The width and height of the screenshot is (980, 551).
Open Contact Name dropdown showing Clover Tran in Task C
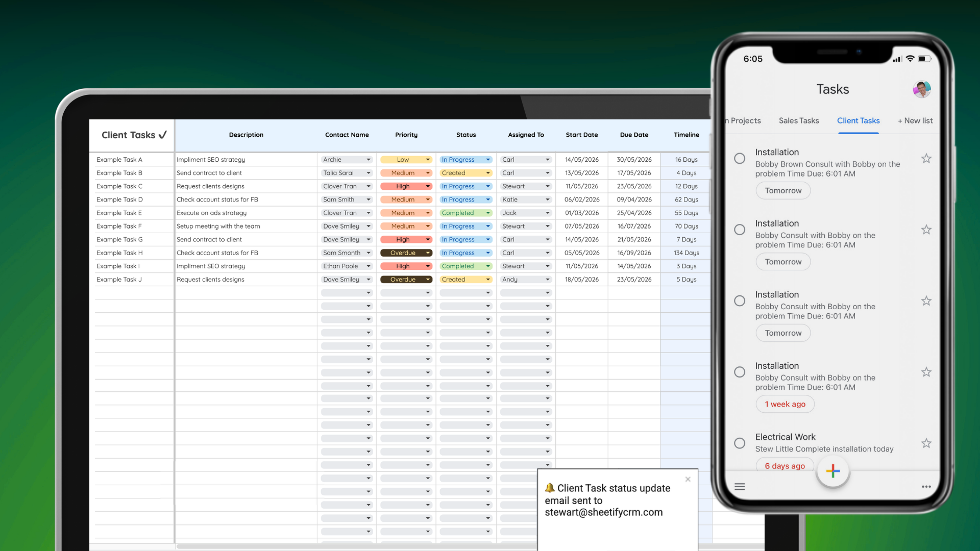347,186
